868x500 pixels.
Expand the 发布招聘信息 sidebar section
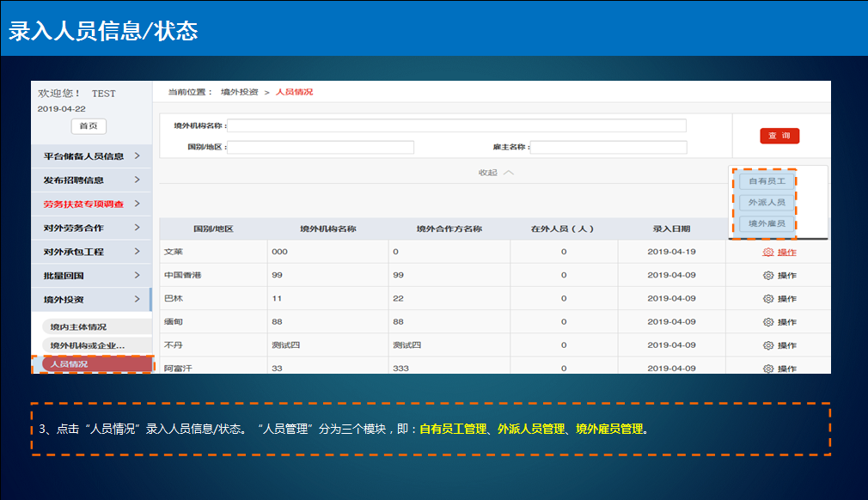click(91, 180)
